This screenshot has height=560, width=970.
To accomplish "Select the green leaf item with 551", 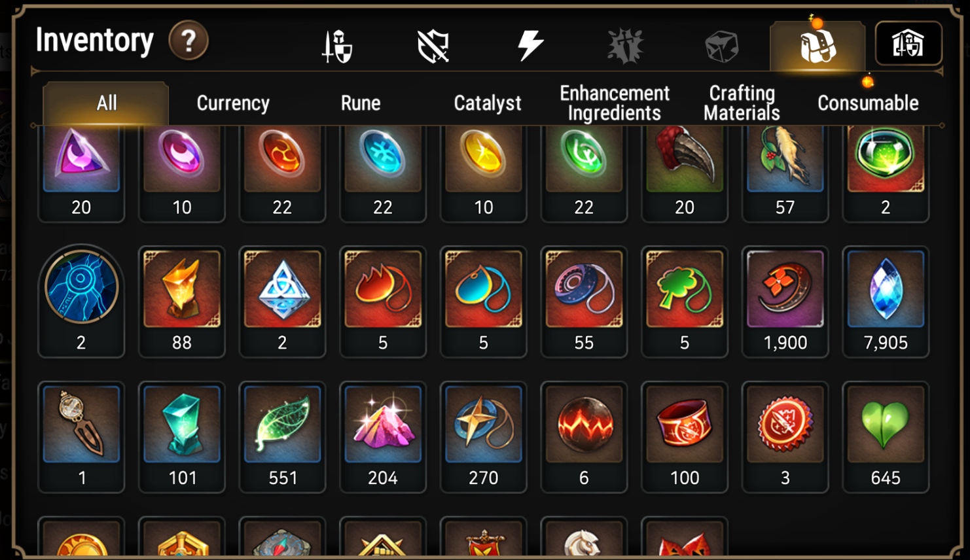I will coord(282,437).
